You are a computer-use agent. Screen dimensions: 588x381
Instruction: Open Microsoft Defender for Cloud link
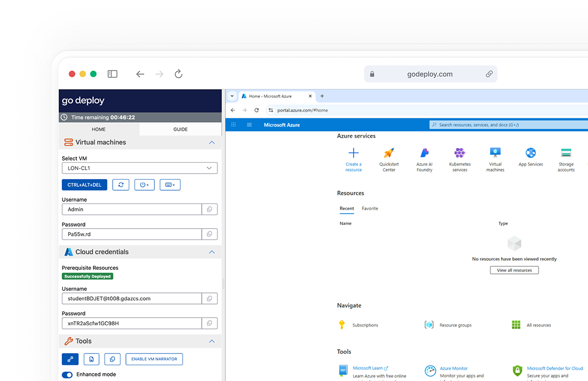pos(555,368)
